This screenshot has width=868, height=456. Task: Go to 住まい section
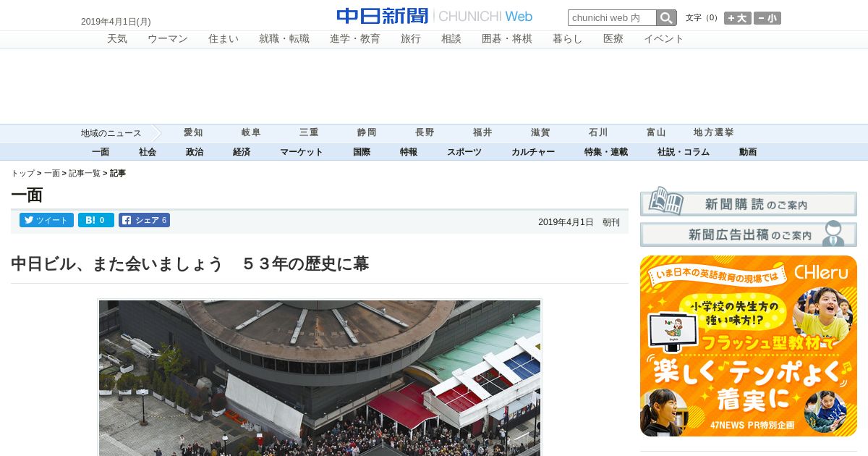[224, 39]
